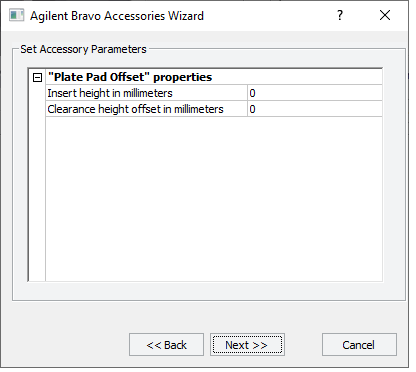Open help with the question mark button
Image resolution: width=416 pixels, height=372 pixels.
pos(340,15)
